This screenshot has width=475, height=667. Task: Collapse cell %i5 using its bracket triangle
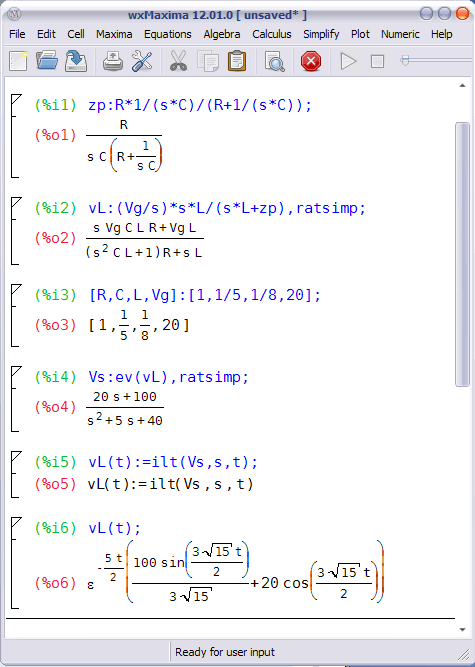pos(15,457)
